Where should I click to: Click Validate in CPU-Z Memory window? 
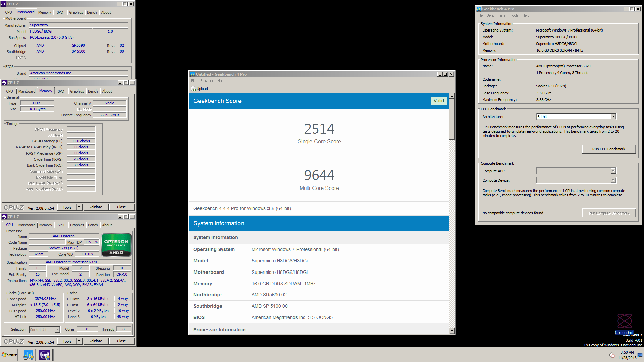click(96, 207)
